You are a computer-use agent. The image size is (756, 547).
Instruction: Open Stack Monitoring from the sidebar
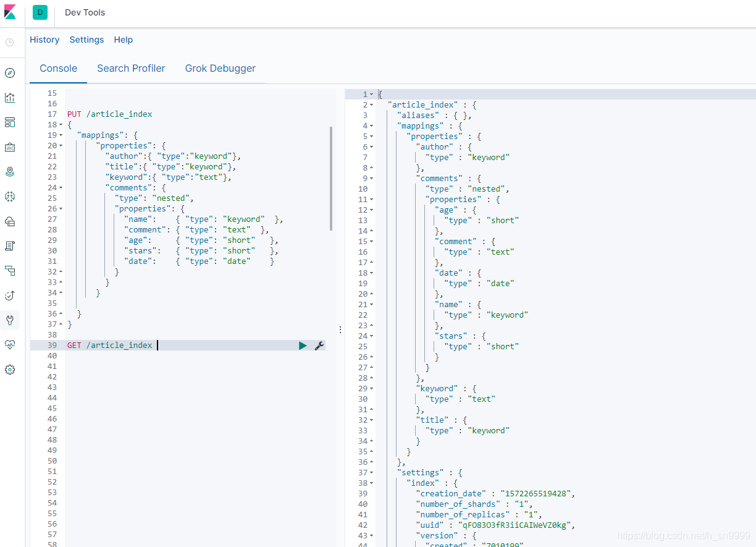[x=9, y=345]
